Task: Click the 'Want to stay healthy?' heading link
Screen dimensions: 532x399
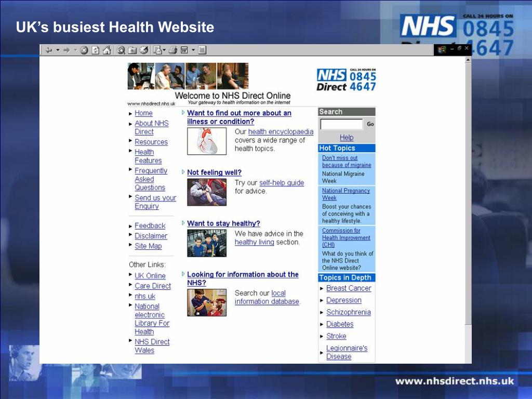Action: pos(223,223)
